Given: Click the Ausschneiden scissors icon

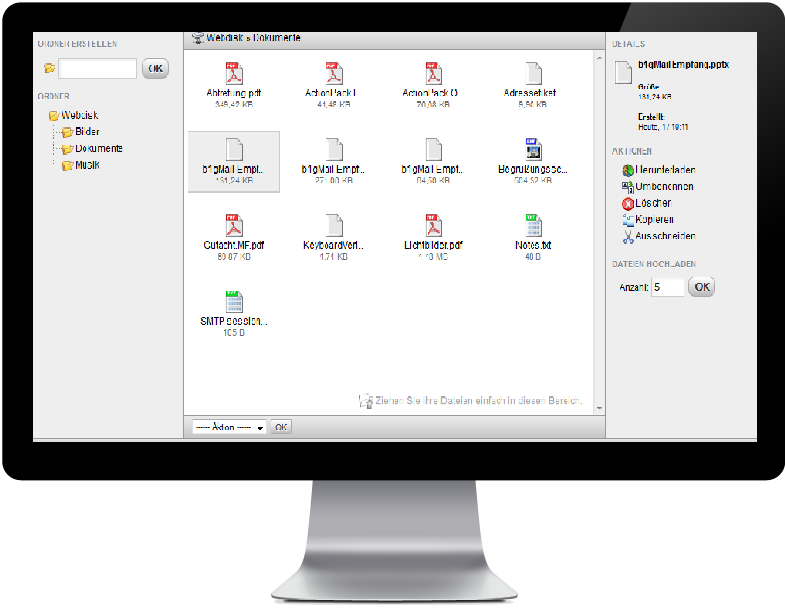Looking at the screenshot, I should tap(627, 236).
